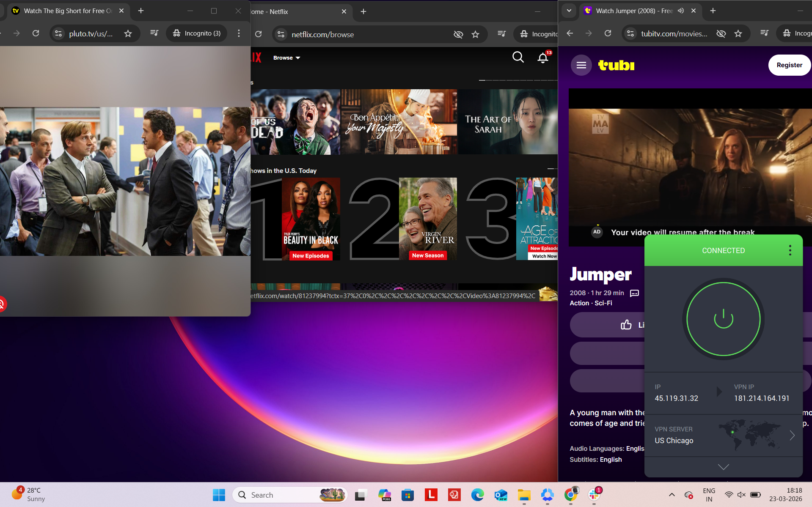Open new tab in Pluto window
Screen dimensions: 812x507
pos(141,11)
